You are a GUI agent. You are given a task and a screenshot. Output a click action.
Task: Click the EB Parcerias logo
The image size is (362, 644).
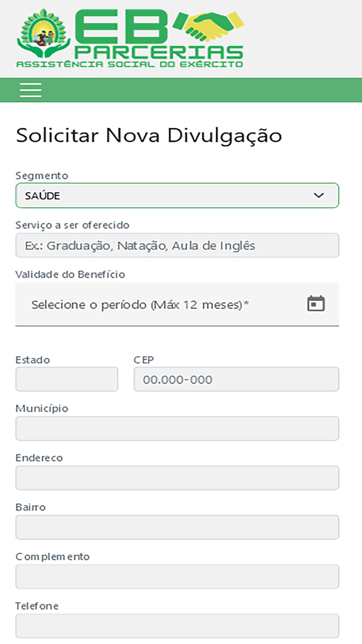pyautogui.click(x=124, y=36)
